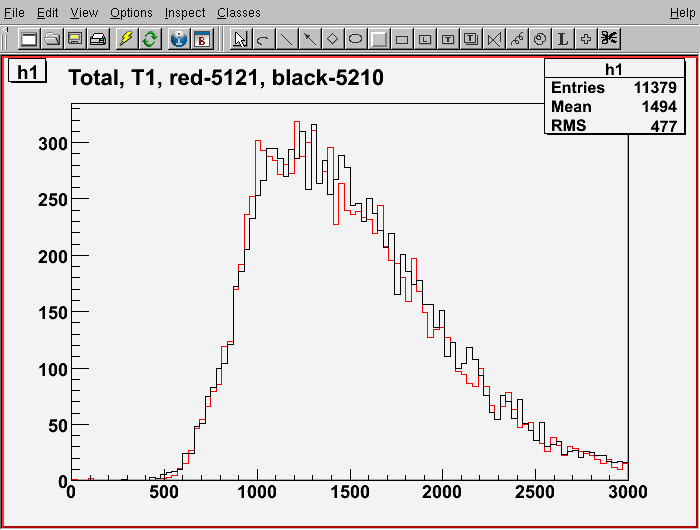The height and width of the screenshot is (530, 700).
Task: Click the New Canvas toolbar icon
Action: (x=29, y=39)
